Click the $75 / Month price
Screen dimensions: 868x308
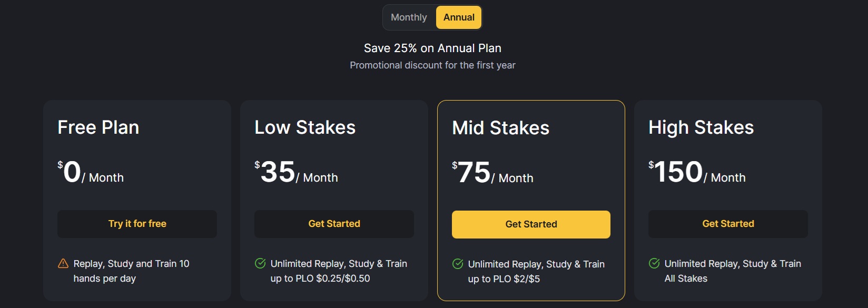[x=493, y=173]
